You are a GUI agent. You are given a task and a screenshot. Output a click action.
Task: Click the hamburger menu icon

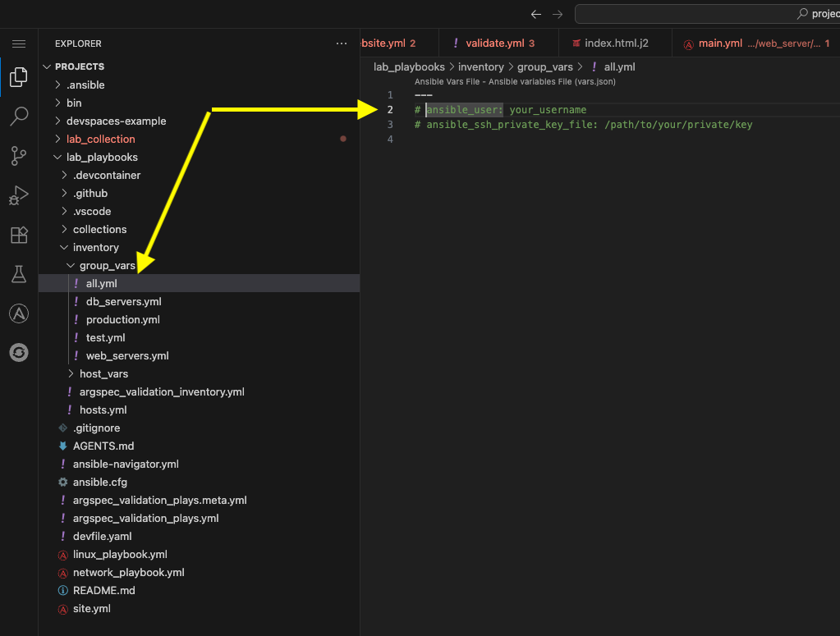coord(18,43)
